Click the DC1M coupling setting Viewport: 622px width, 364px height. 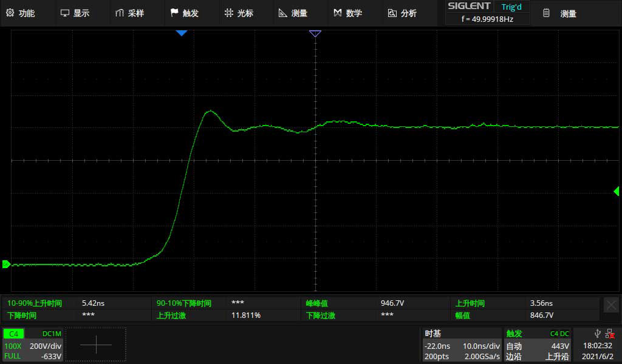(x=52, y=334)
